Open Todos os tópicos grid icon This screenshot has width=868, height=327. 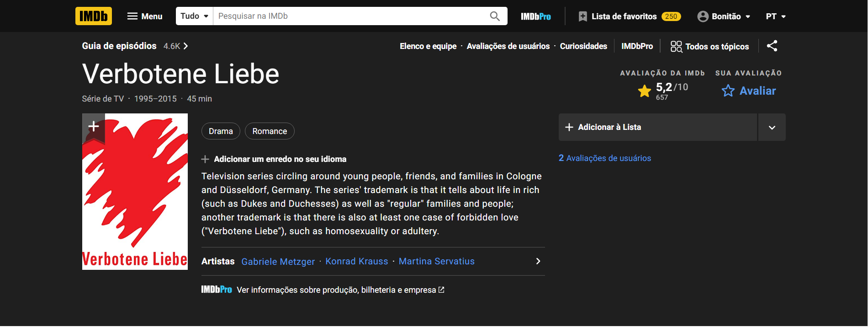pyautogui.click(x=676, y=46)
